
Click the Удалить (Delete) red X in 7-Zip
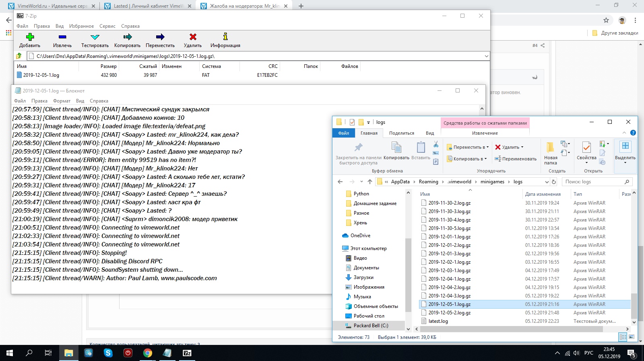(193, 37)
